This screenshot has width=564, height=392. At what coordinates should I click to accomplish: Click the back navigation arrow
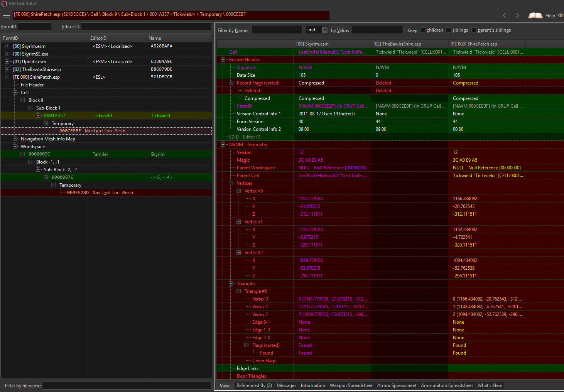tap(504, 15)
